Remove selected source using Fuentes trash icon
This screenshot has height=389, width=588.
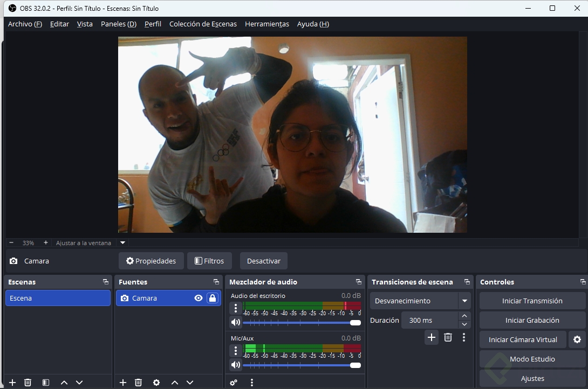pyautogui.click(x=139, y=382)
